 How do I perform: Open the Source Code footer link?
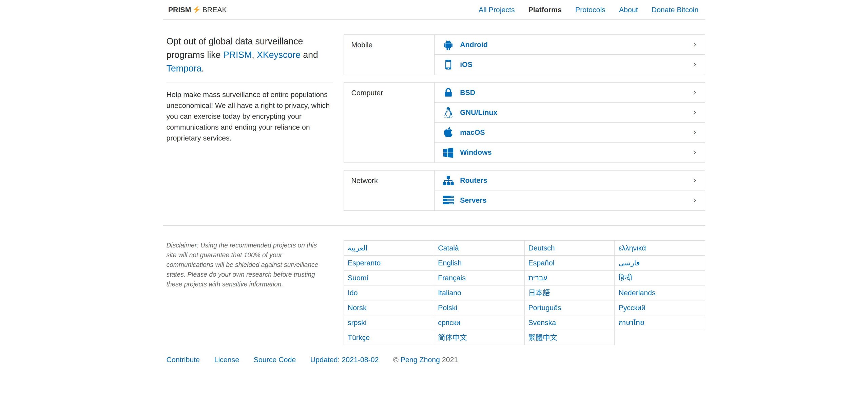(274, 360)
